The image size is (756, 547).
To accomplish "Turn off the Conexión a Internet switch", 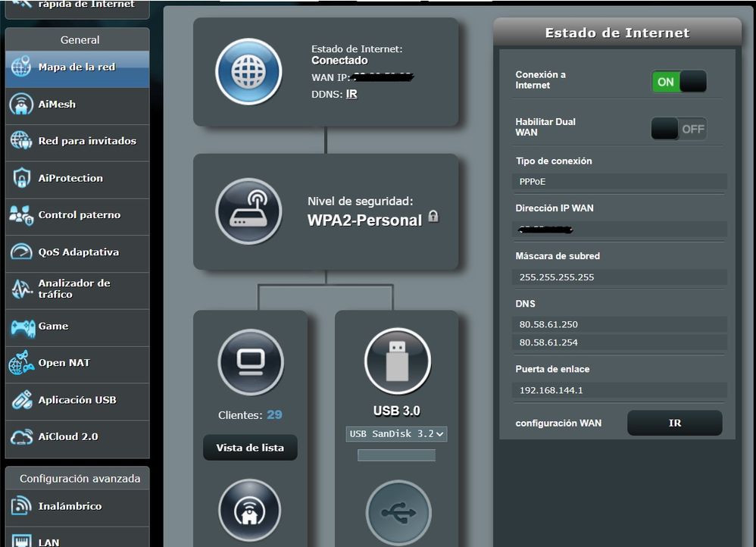I will point(679,82).
